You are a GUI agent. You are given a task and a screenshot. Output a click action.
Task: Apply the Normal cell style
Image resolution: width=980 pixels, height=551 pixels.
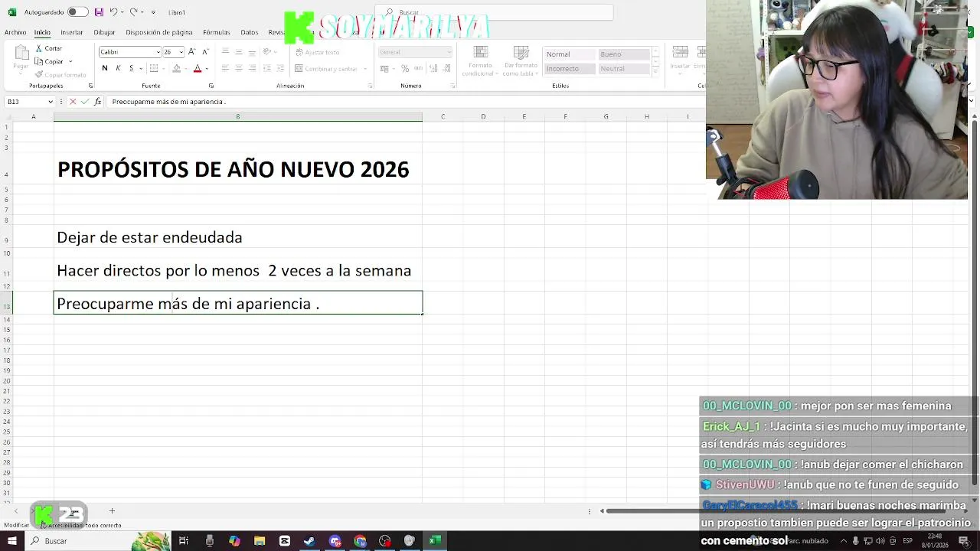click(x=570, y=54)
